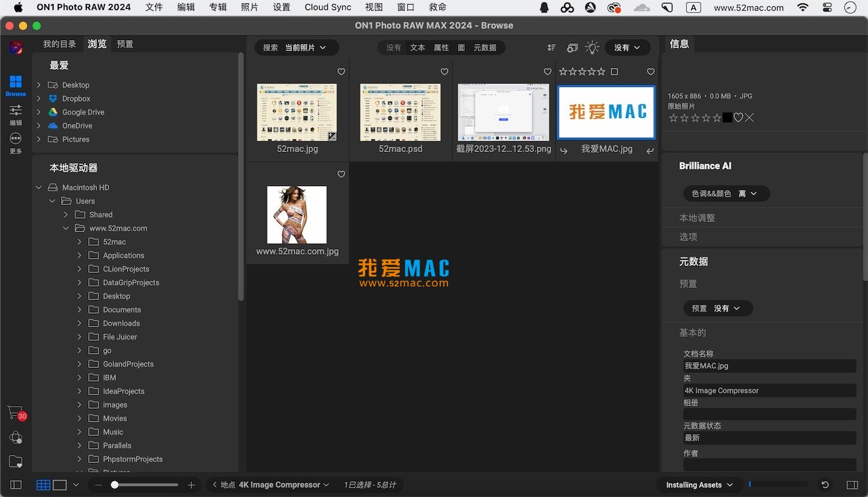Favorite www.52mac.com.jpg with its heart
Viewport: 868px width, 497px height.
tap(341, 174)
